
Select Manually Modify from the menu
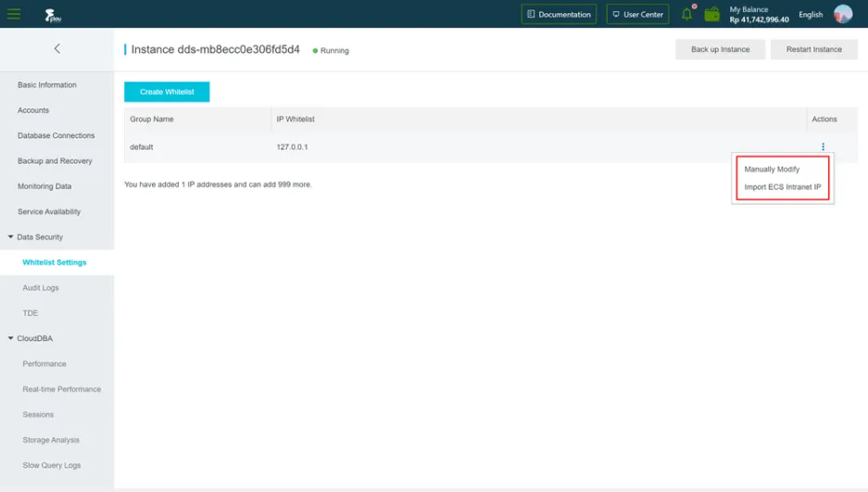coord(772,170)
